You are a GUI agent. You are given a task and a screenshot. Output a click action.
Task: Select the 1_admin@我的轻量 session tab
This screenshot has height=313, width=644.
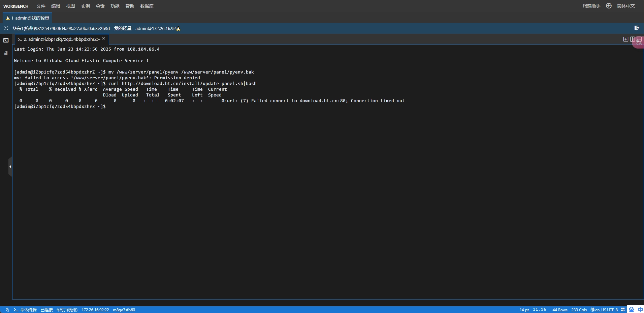coord(28,18)
